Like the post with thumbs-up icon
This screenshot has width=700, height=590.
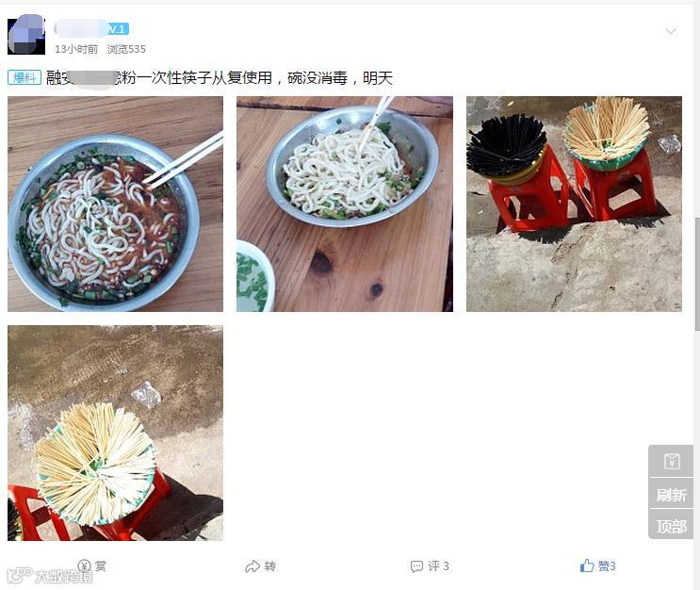tap(587, 565)
